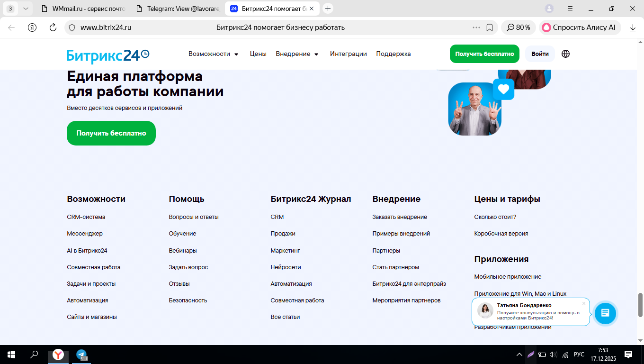Click the address bar URL field
This screenshot has height=364, width=644.
[x=280, y=27]
